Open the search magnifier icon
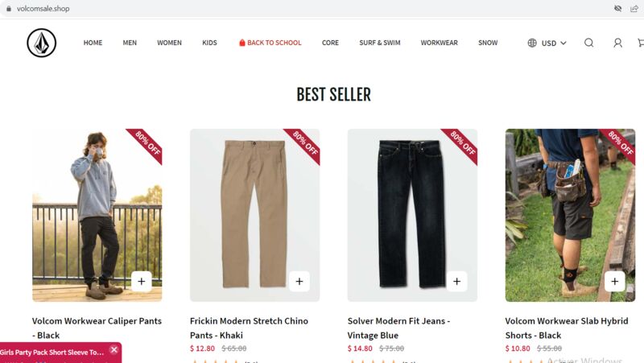 pyautogui.click(x=588, y=43)
